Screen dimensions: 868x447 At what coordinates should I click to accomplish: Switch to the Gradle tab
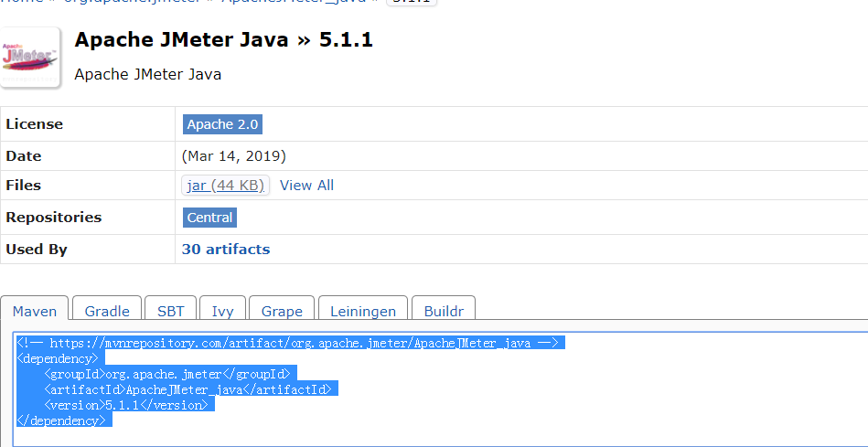(x=107, y=311)
